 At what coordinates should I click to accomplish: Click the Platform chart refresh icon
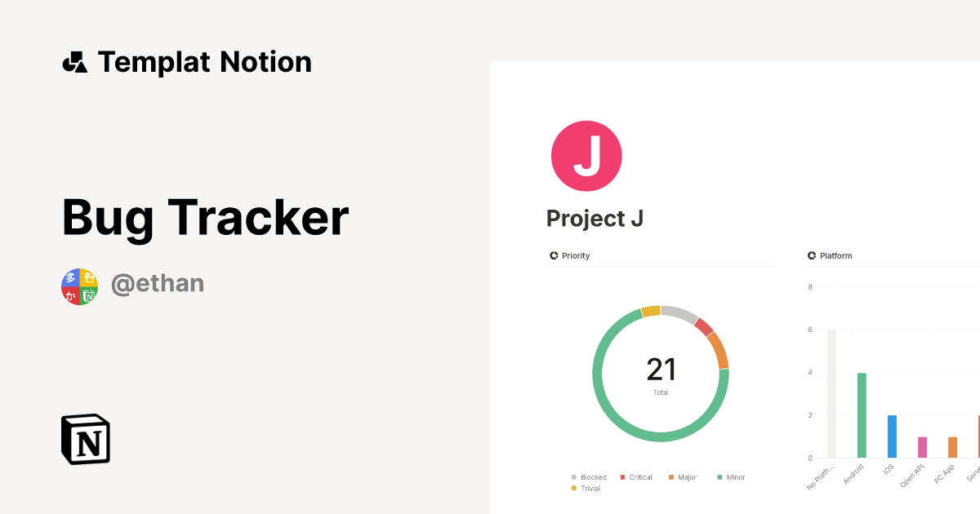[811, 255]
